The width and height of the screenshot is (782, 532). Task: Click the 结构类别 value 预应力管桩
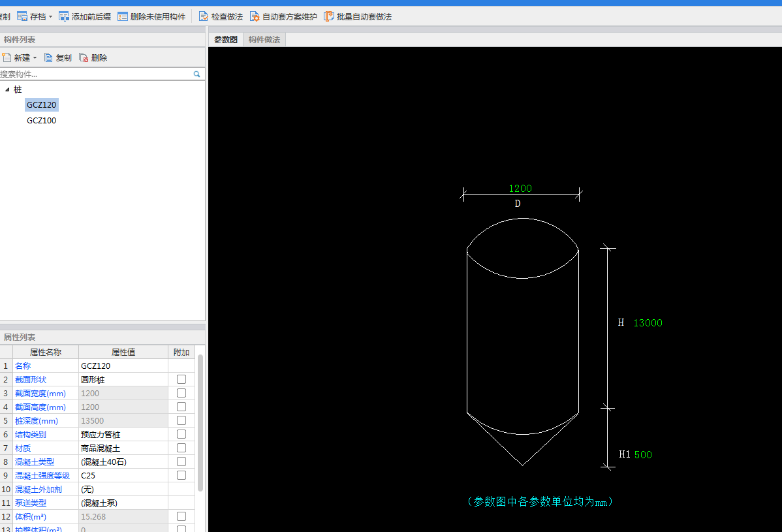click(x=123, y=434)
